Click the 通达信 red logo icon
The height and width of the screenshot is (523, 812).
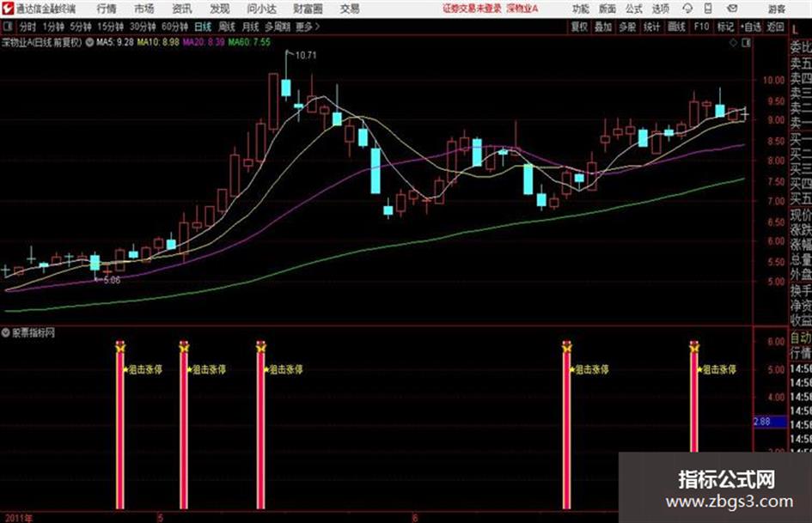[x=7, y=9]
